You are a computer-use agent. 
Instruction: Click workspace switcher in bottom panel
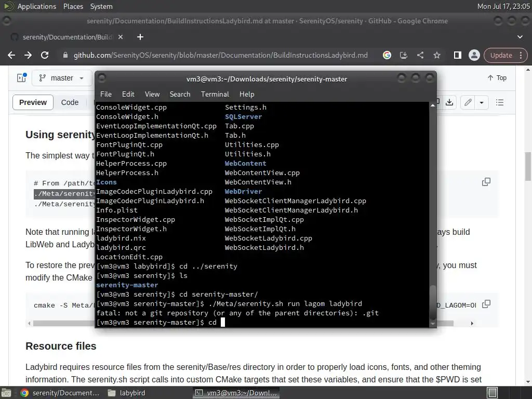[493, 393]
